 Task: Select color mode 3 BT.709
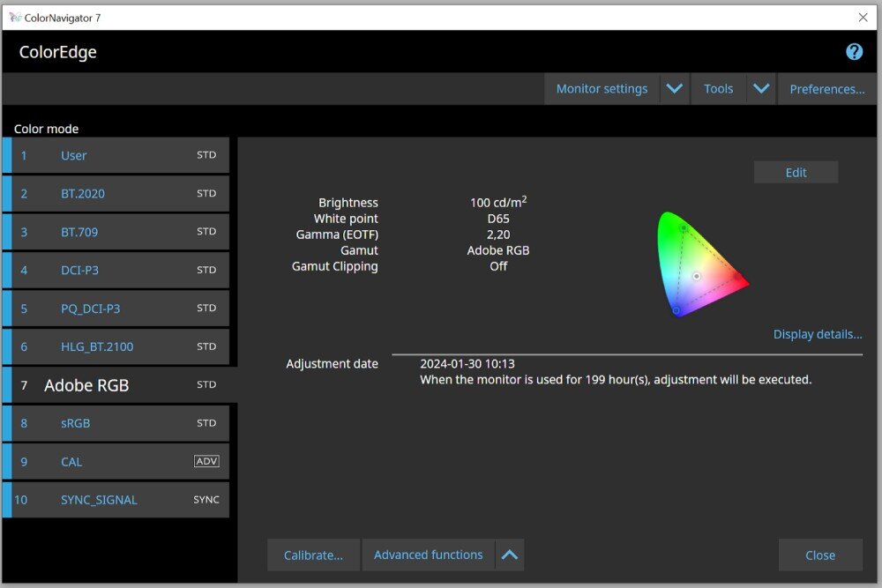116,232
